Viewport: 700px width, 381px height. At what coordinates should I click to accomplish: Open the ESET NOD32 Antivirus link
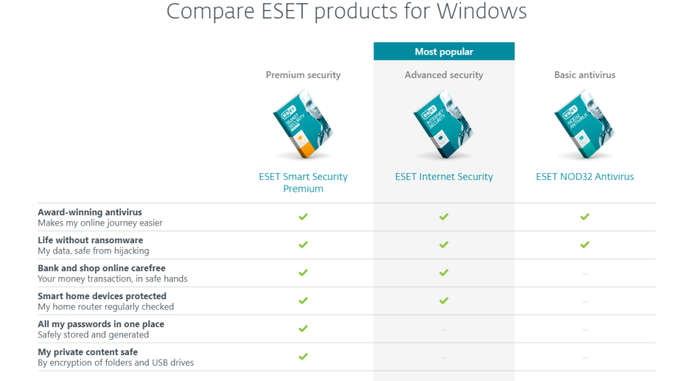[585, 176]
